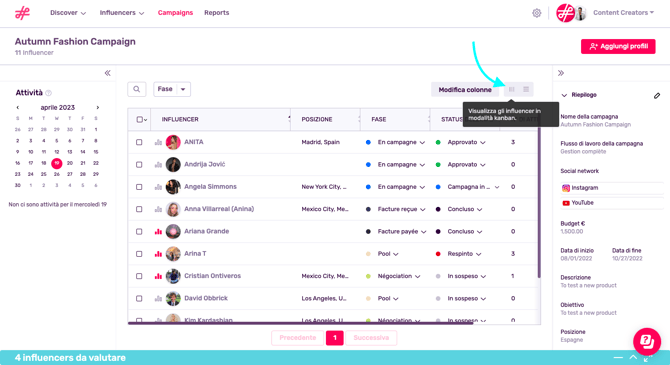Viewport: 670px width, 365px height.
Task: Click the Attività help question mark
Action: click(49, 93)
